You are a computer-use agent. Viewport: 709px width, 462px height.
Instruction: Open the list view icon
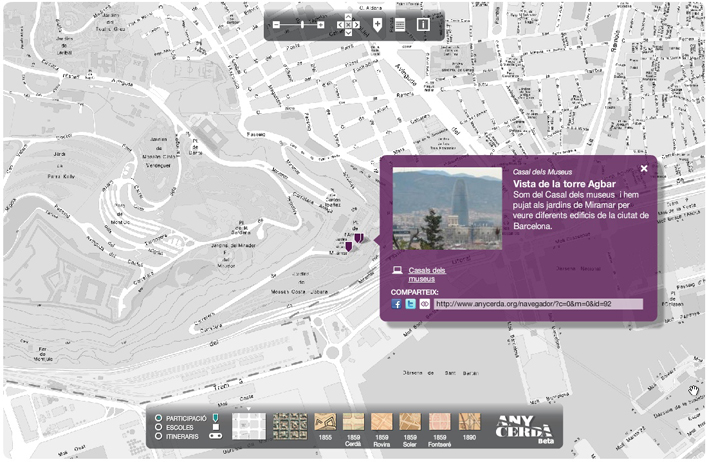point(399,25)
